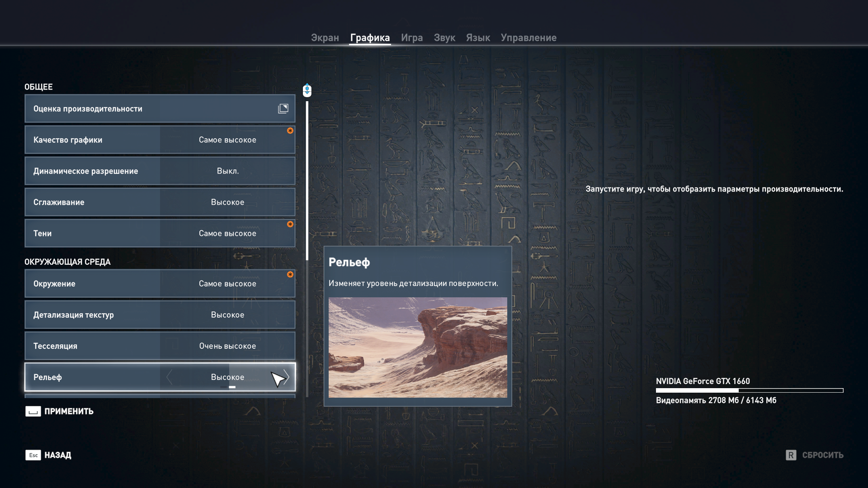The height and width of the screenshot is (488, 868).
Task: Click the orange asterisk on Окружение row
Action: 290,274
